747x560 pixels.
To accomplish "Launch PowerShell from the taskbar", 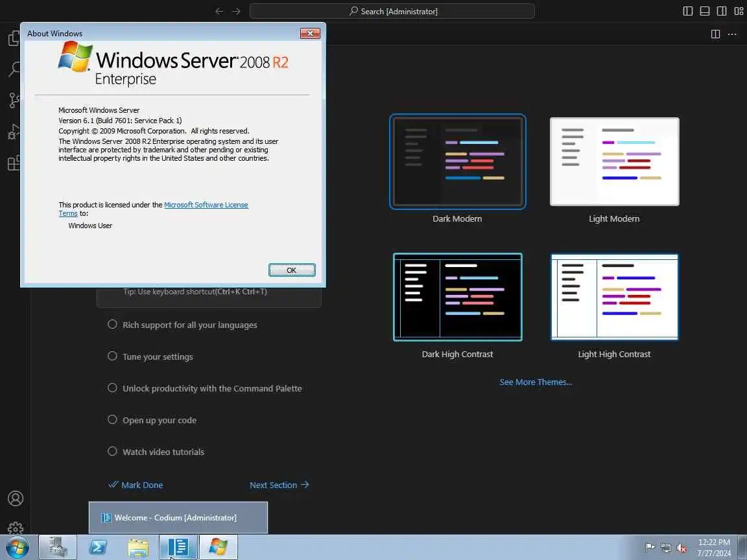I will pos(98,547).
